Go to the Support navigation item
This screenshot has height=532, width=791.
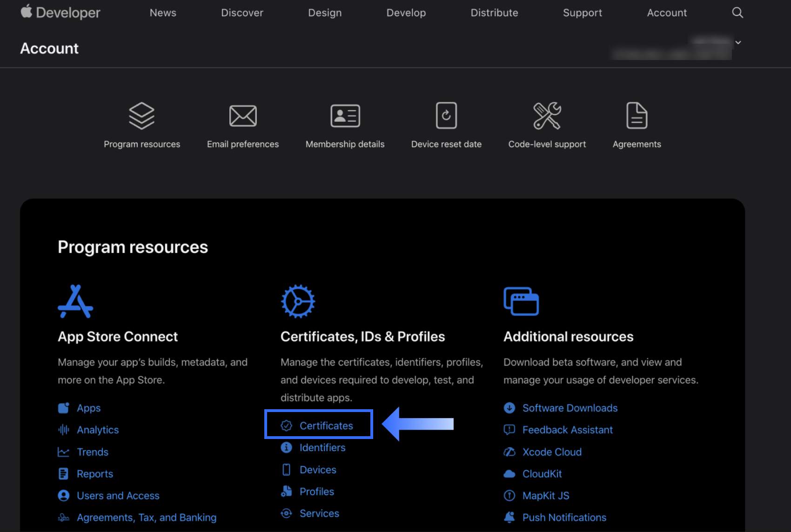(582, 13)
